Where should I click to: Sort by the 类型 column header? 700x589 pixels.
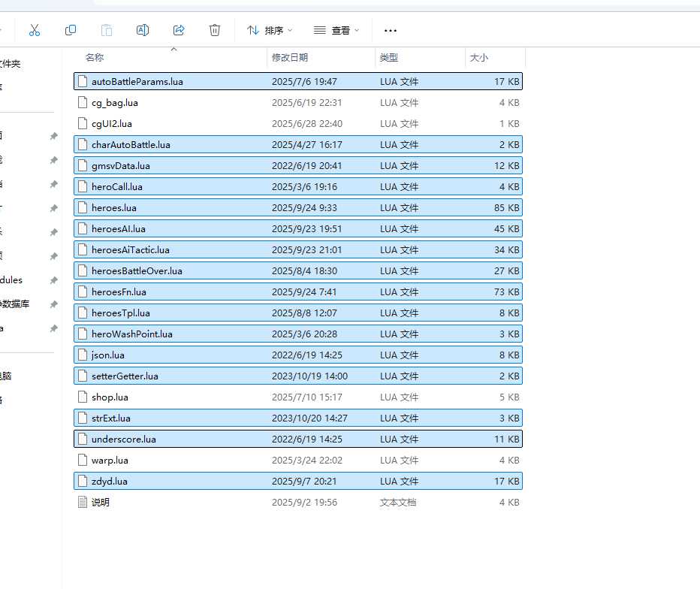click(388, 58)
